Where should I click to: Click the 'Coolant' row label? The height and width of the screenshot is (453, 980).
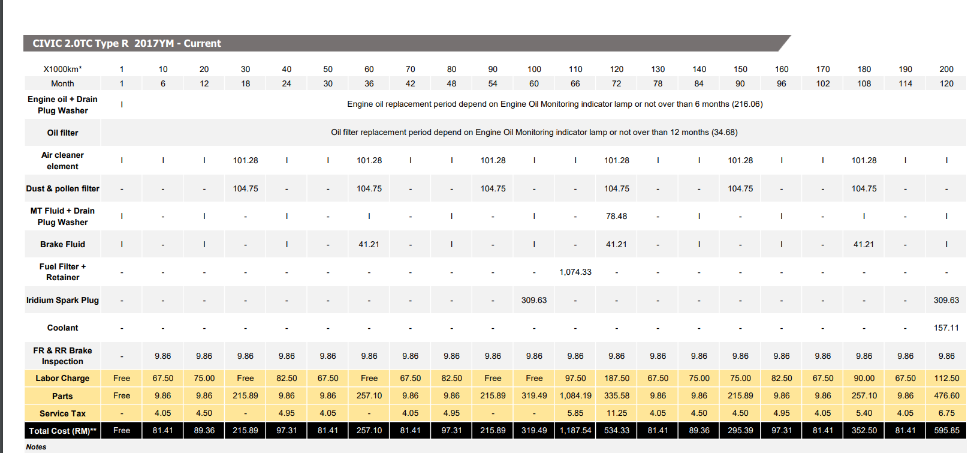click(x=62, y=328)
